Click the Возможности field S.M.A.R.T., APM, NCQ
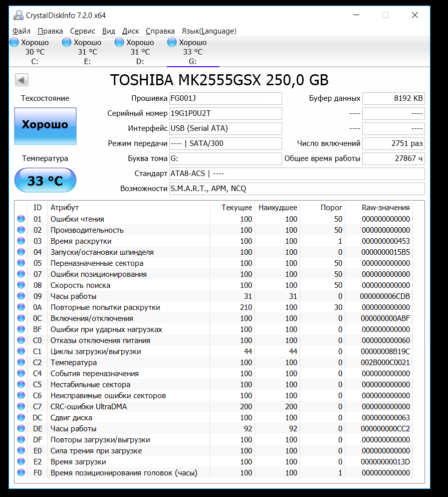Image resolution: width=448 pixels, height=497 pixels. coord(297,189)
